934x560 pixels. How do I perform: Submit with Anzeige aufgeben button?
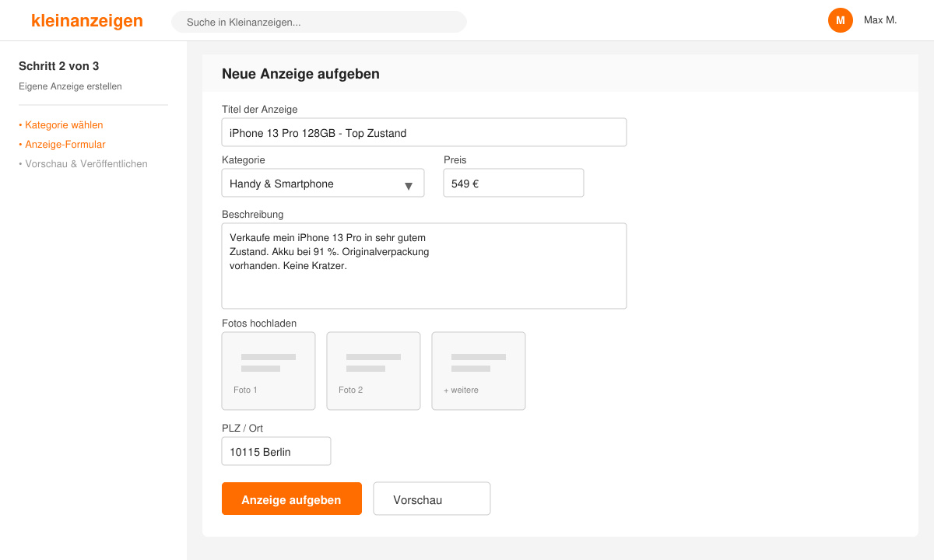292,499
